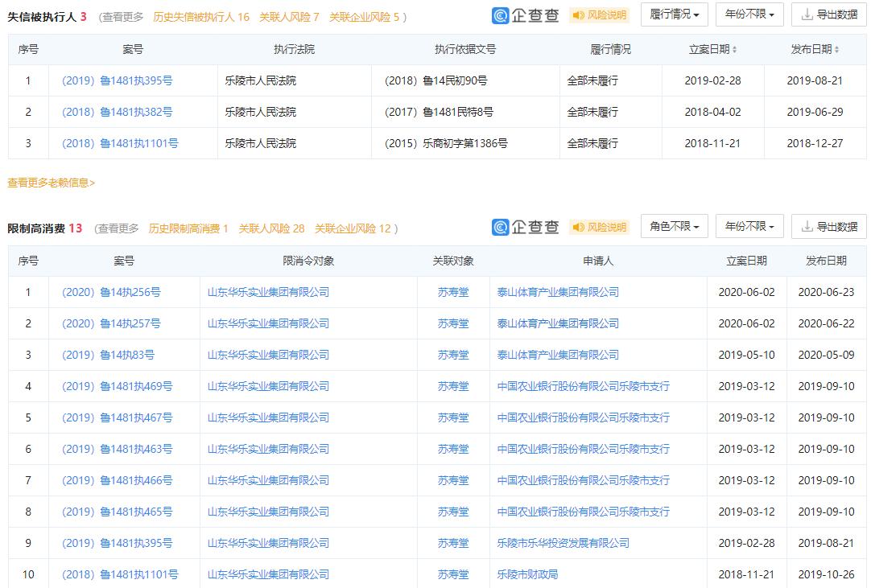
Task: Open the 履行情况 filter dropdown
Action: coord(675,14)
